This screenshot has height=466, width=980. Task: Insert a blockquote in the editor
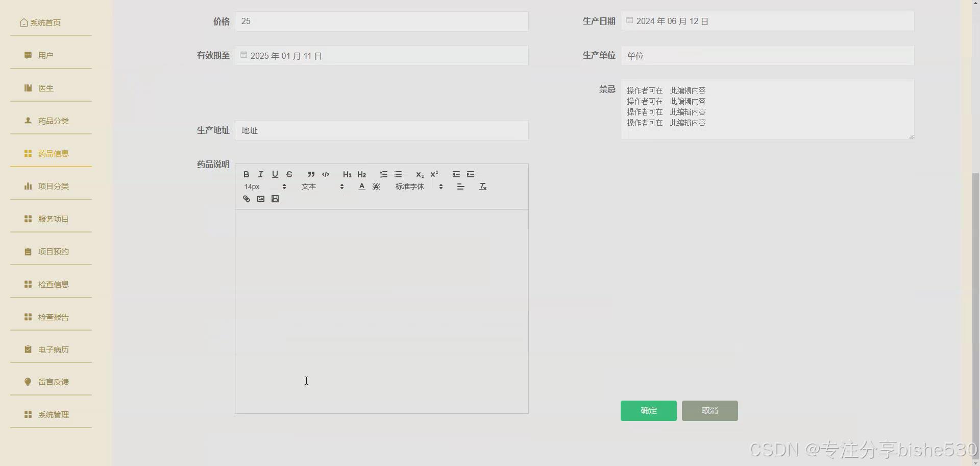click(311, 174)
